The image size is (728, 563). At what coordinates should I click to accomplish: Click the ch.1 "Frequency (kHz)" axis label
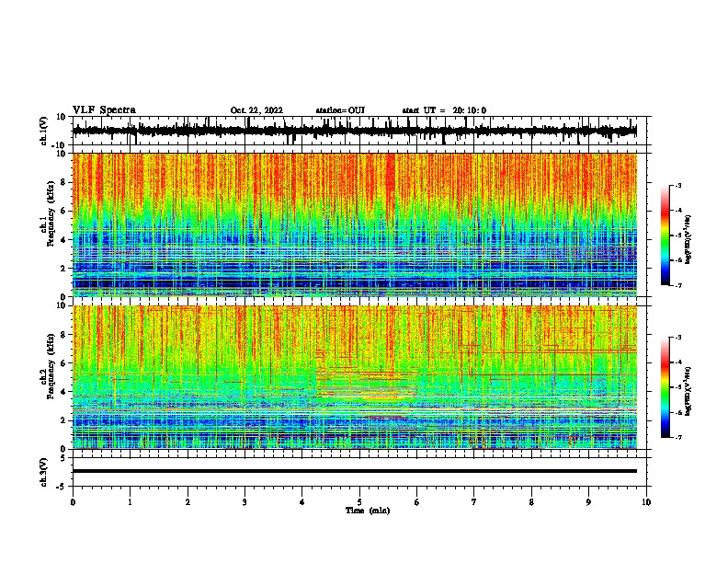pyautogui.click(x=51, y=213)
